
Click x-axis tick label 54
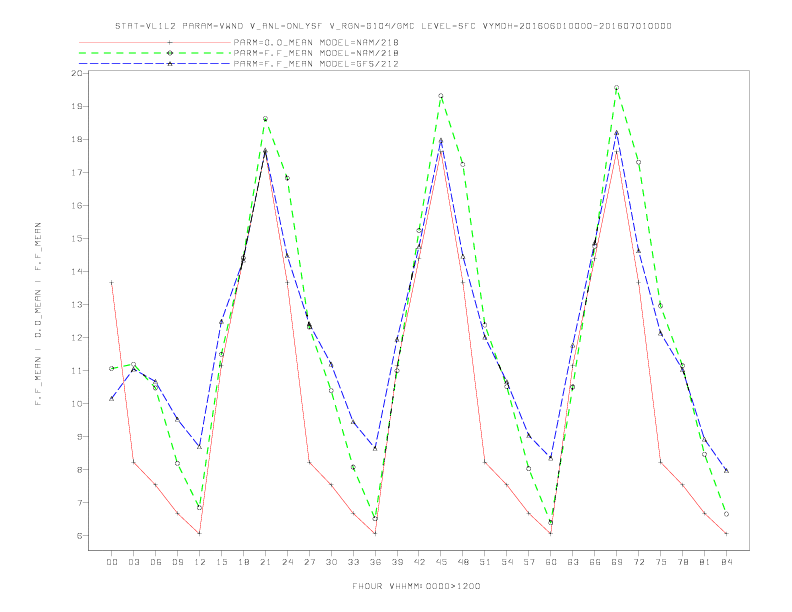[507, 562]
